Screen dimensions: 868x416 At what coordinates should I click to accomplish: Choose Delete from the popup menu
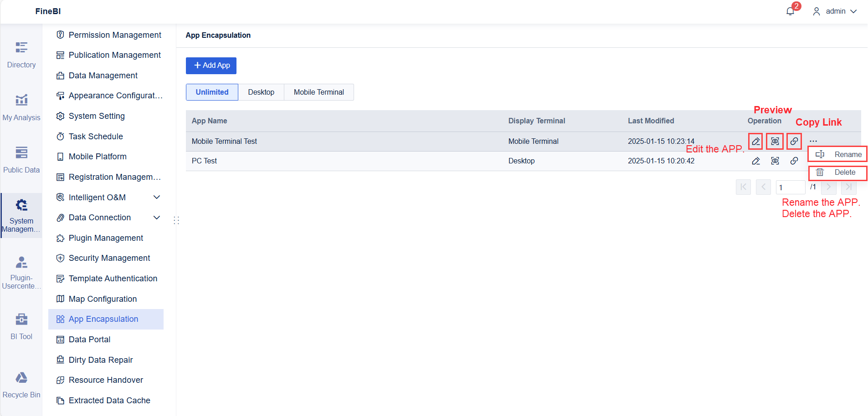837,172
